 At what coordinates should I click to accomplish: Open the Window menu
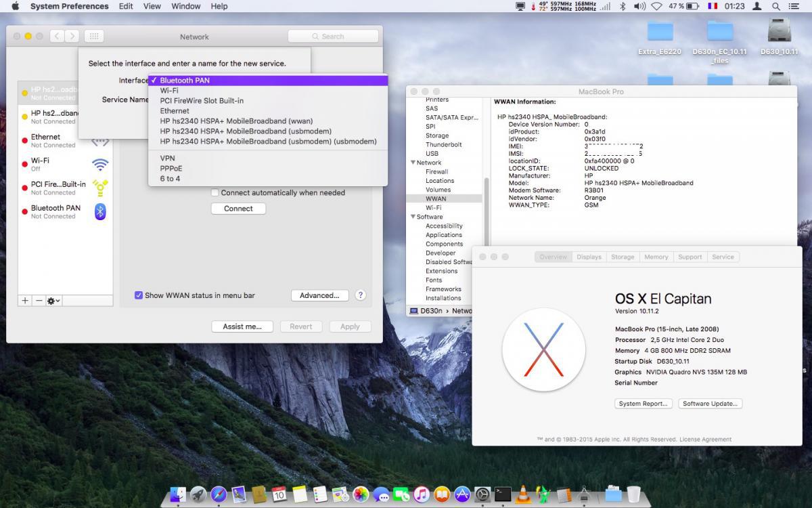click(x=185, y=6)
